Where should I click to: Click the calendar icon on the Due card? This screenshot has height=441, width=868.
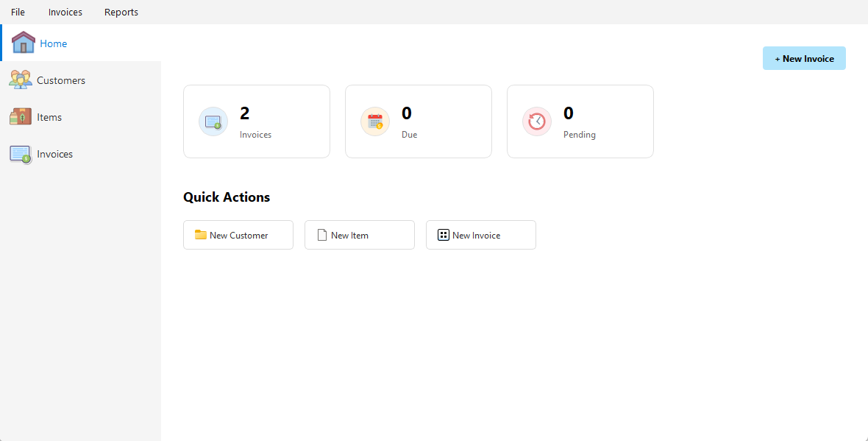tap(374, 121)
